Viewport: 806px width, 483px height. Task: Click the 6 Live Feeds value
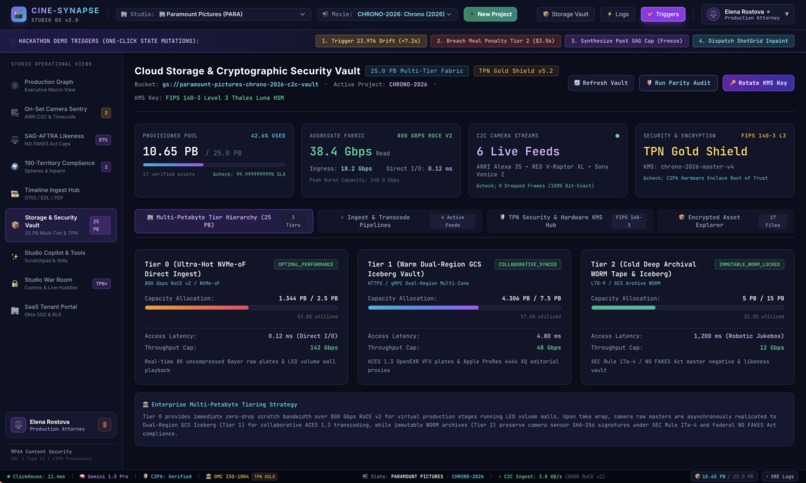(518, 152)
